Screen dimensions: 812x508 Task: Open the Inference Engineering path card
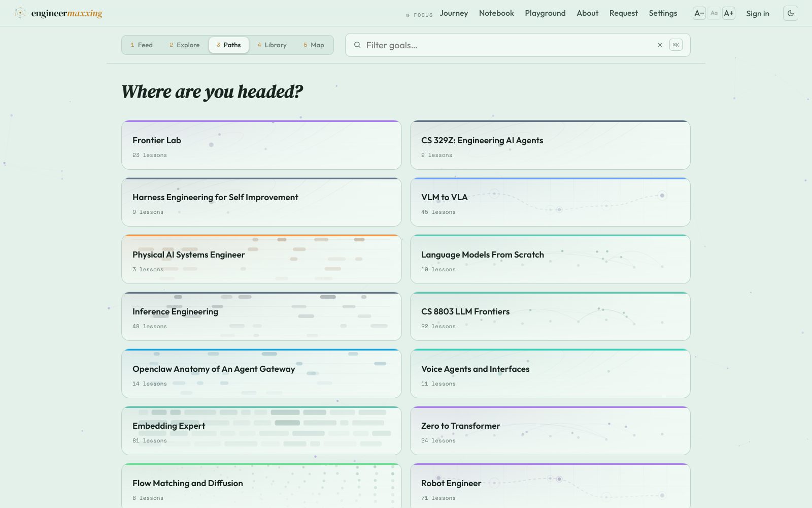coord(261,316)
